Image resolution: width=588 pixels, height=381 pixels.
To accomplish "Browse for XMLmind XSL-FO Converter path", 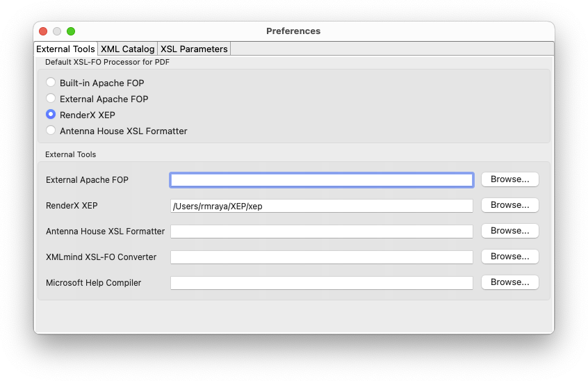I will (510, 257).
